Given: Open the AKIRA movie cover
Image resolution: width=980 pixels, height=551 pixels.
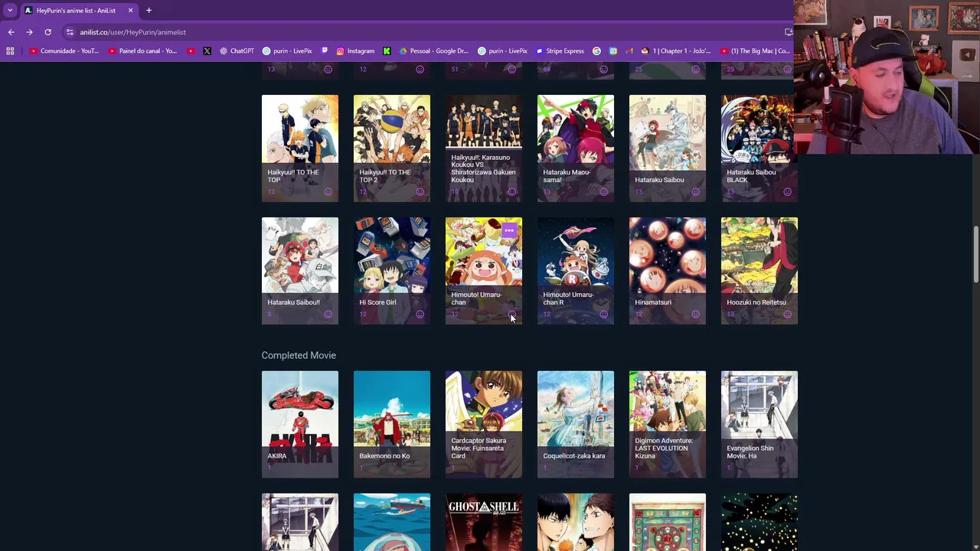Looking at the screenshot, I should pyautogui.click(x=300, y=425).
